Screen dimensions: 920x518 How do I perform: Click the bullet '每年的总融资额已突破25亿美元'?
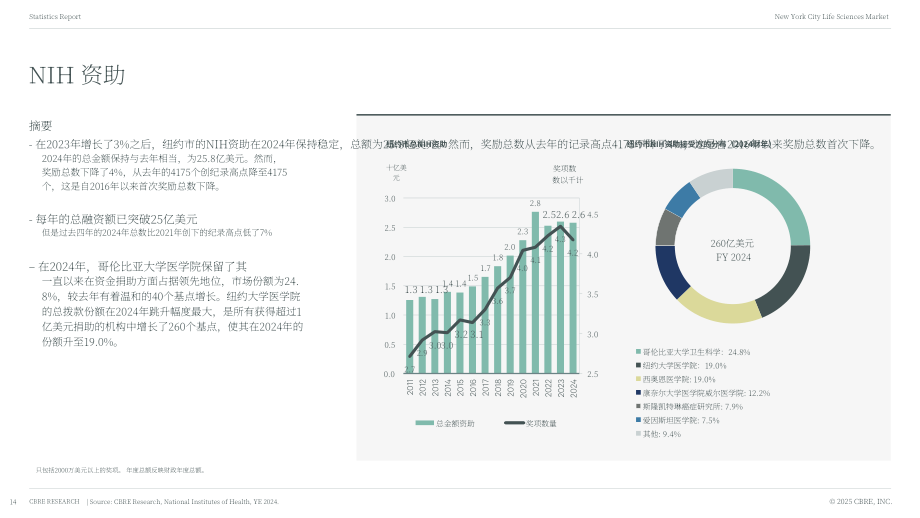[x=116, y=219]
